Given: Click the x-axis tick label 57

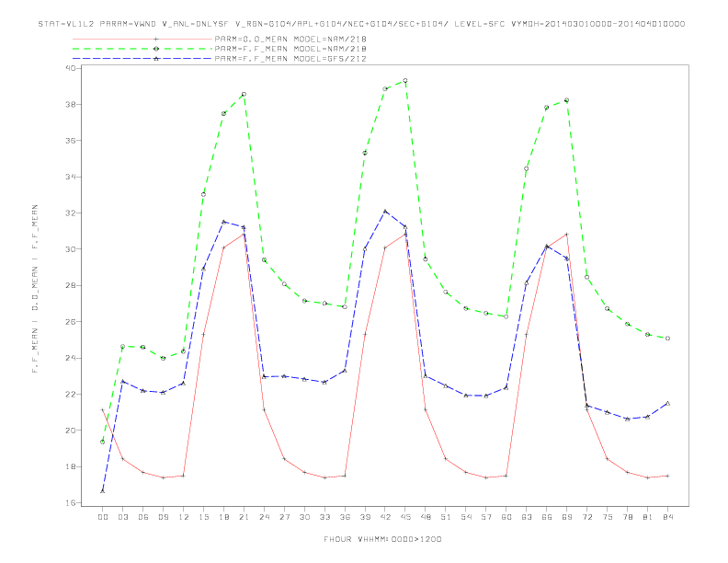Looking at the screenshot, I should point(486,517).
